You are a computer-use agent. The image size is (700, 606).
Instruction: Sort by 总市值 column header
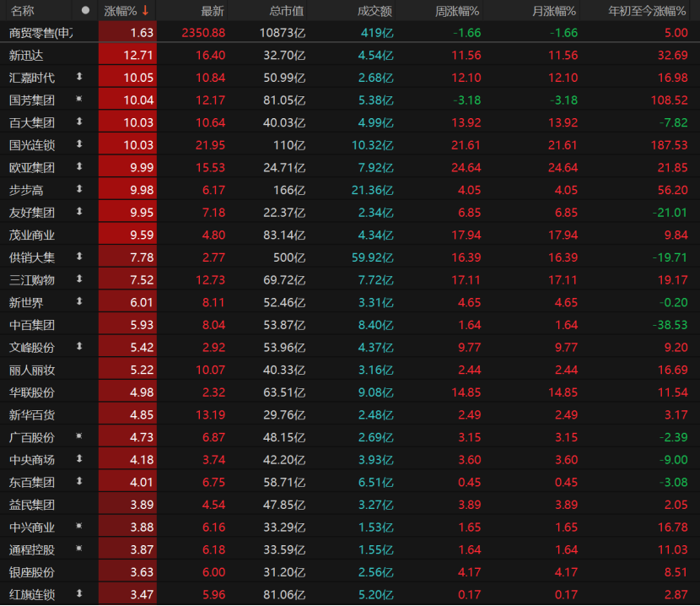[287, 11]
